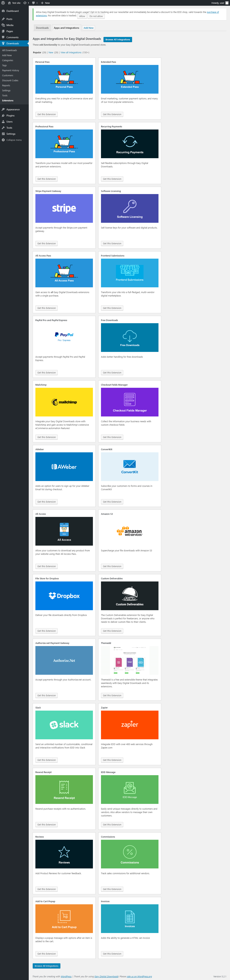
Task: Switch to Apps and Integrations tab
Action: click(66, 28)
